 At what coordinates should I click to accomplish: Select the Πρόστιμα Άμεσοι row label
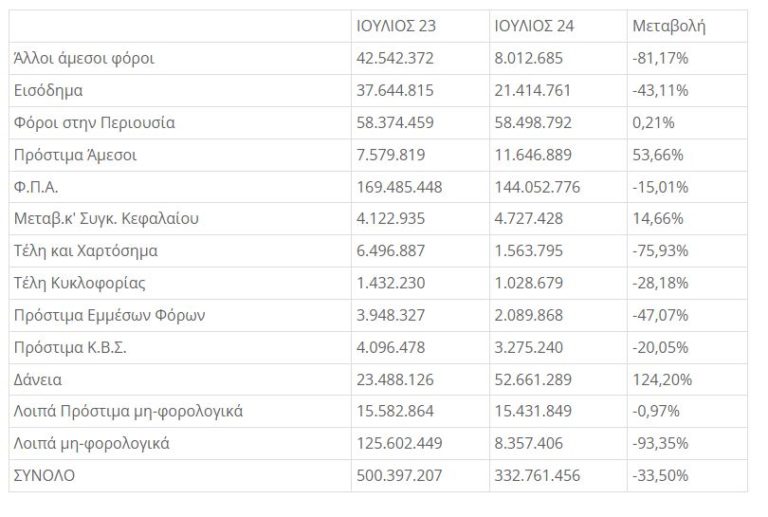point(75,155)
